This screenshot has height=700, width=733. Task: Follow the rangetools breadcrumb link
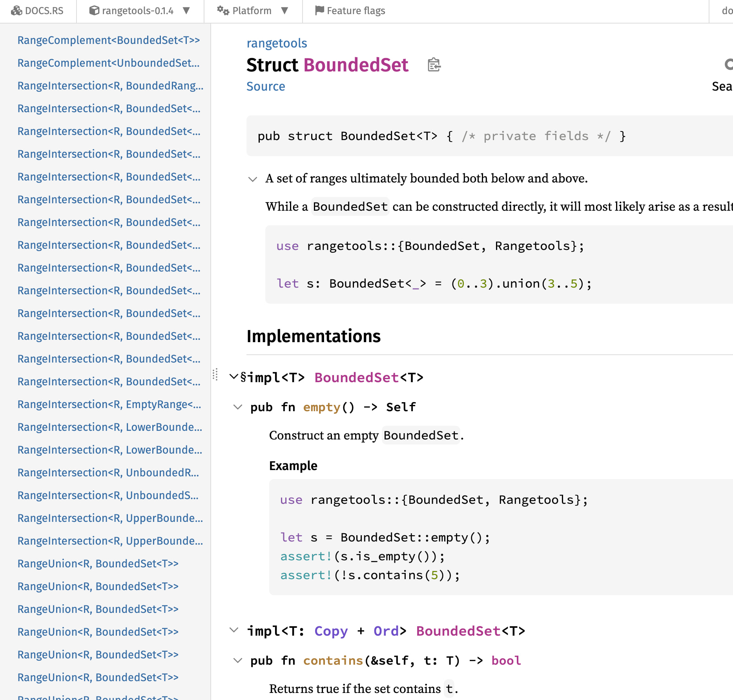(x=277, y=43)
